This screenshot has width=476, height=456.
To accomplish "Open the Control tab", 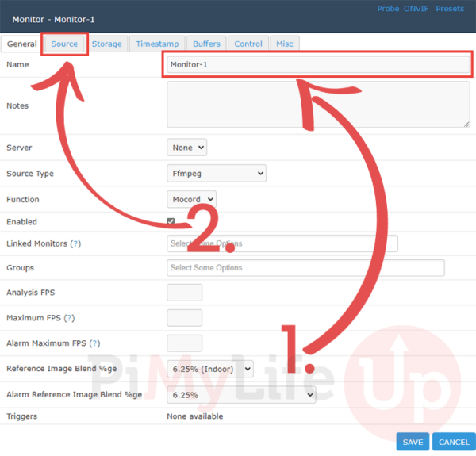I will pyautogui.click(x=248, y=44).
